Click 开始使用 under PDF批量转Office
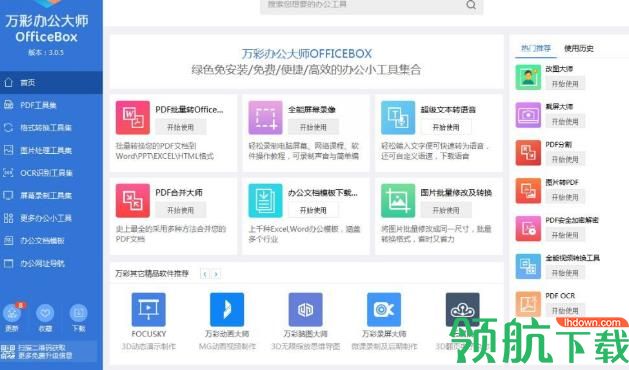This screenshot has height=370, width=629. pyautogui.click(x=181, y=127)
